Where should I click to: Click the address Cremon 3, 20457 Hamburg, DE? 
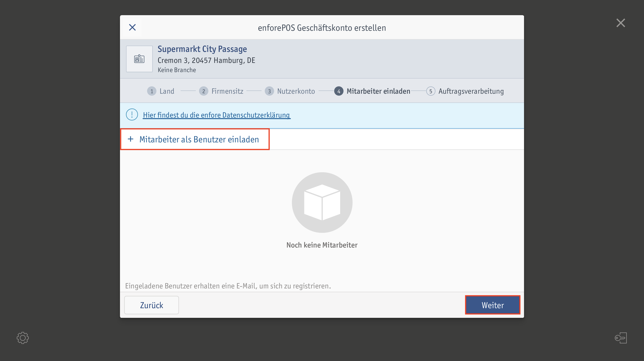pos(206,60)
